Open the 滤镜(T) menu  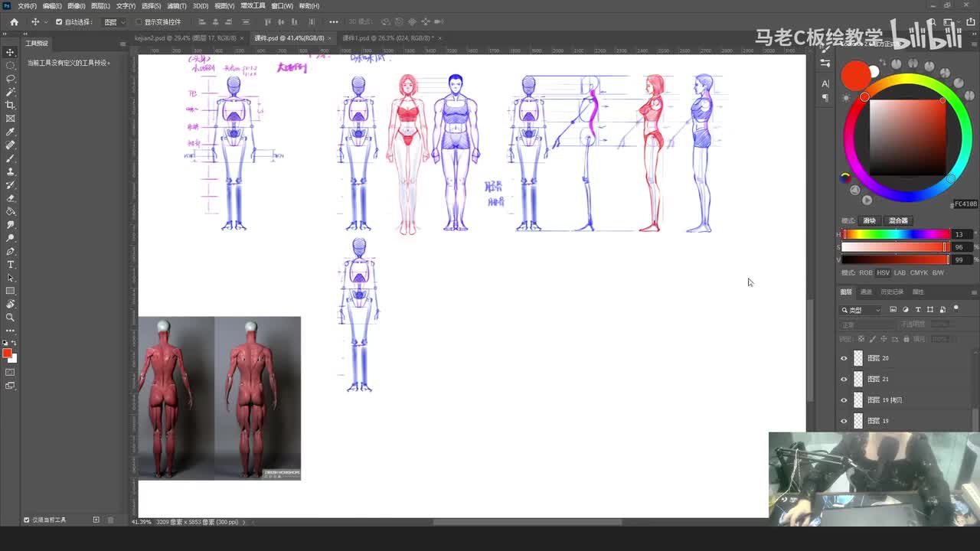(x=178, y=6)
